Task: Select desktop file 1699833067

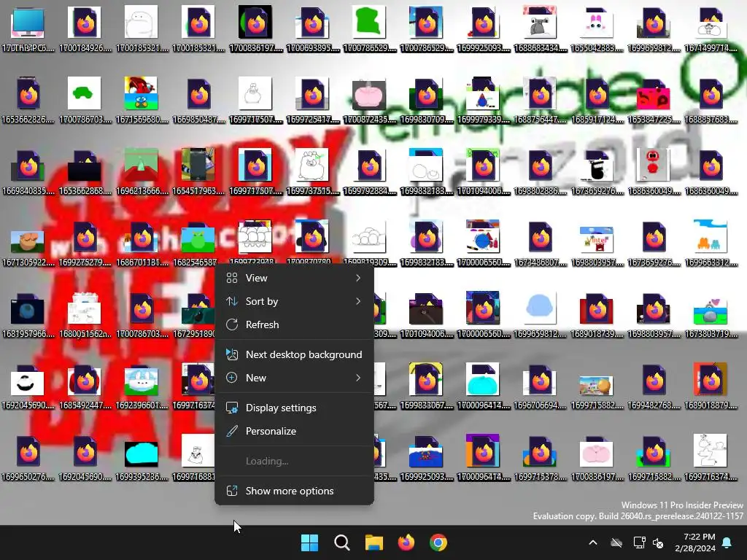Action: [x=426, y=386]
